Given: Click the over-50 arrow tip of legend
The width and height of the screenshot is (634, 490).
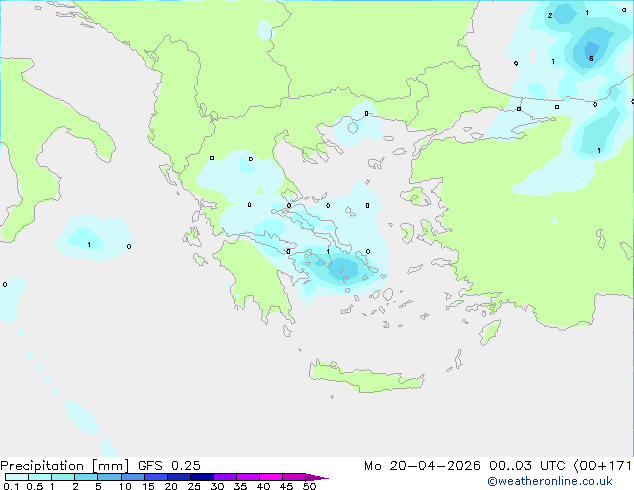Looking at the screenshot, I should pos(317,477).
